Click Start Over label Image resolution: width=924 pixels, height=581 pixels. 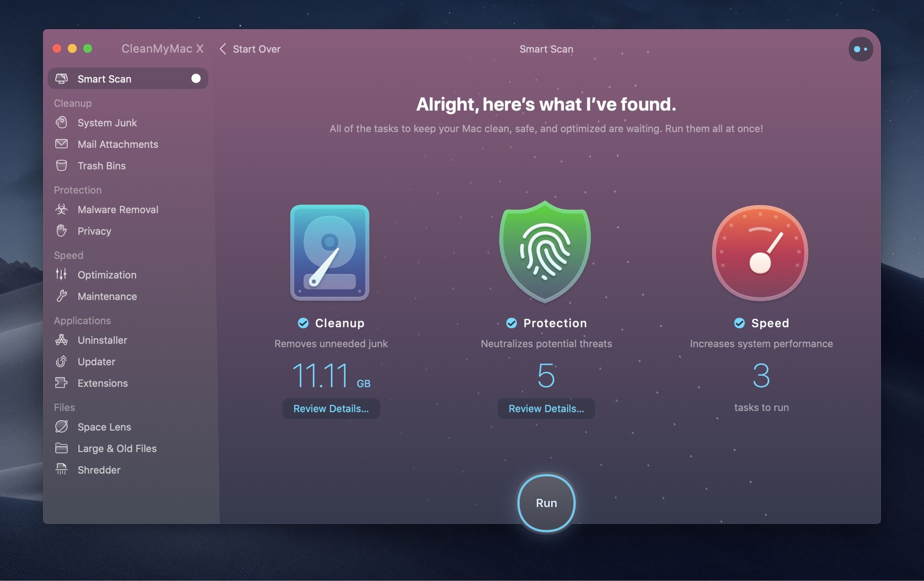point(257,49)
